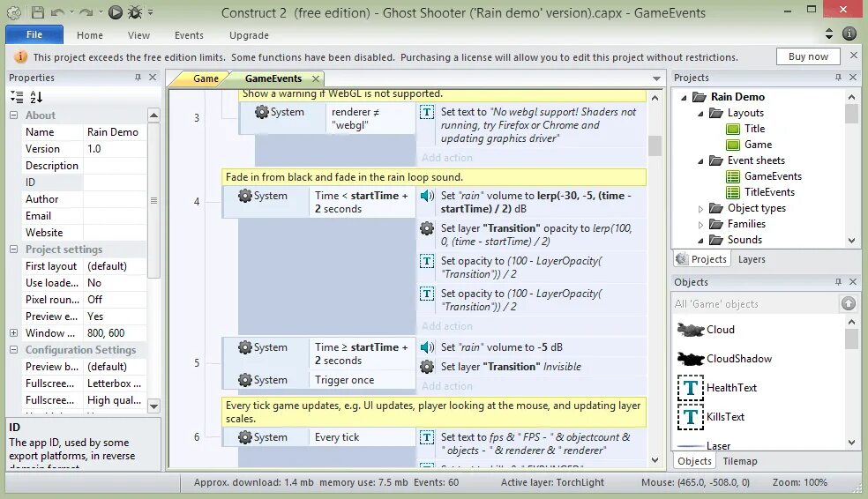Click Add action under event 5
The image size is (868, 499).
coord(447,385)
